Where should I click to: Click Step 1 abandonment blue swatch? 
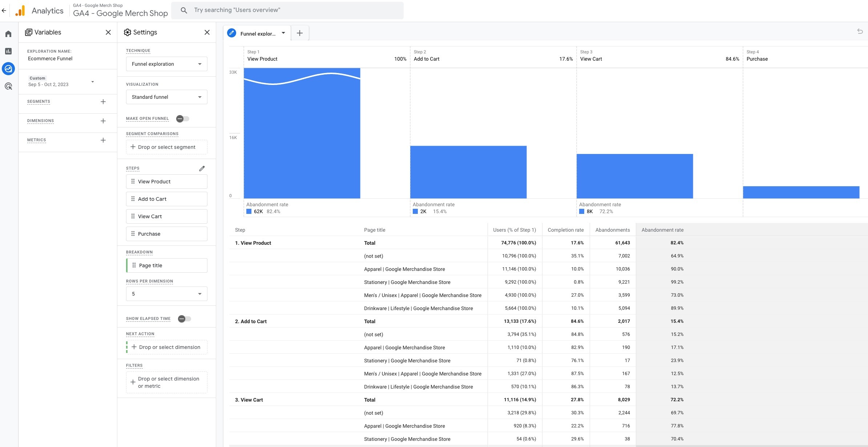tap(249, 211)
